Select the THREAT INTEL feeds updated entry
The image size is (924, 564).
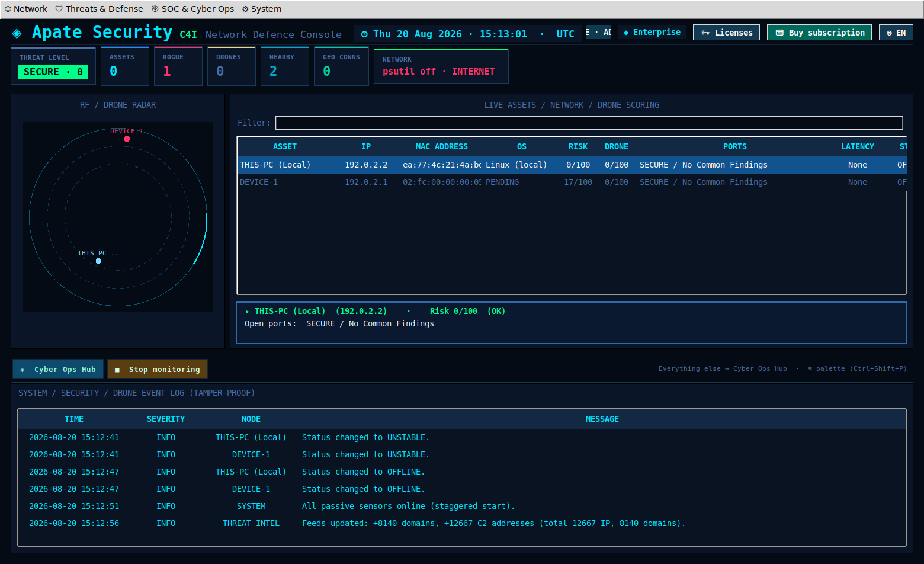[462, 523]
